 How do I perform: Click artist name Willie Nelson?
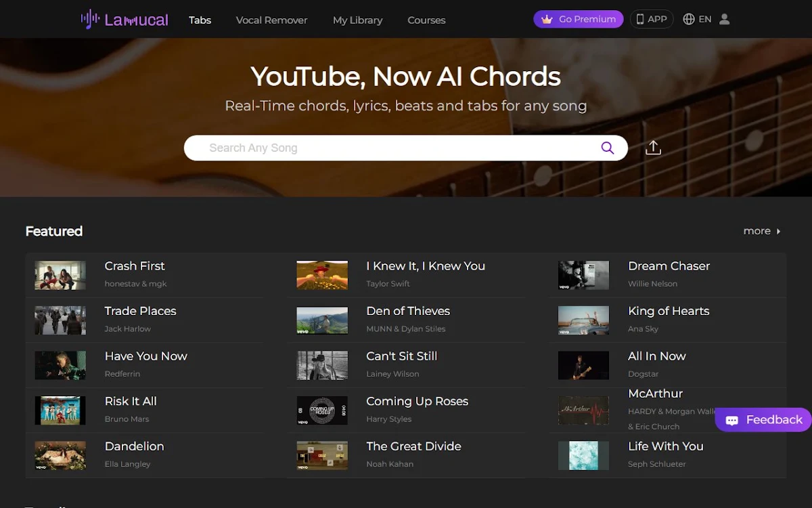tap(652, 284)
